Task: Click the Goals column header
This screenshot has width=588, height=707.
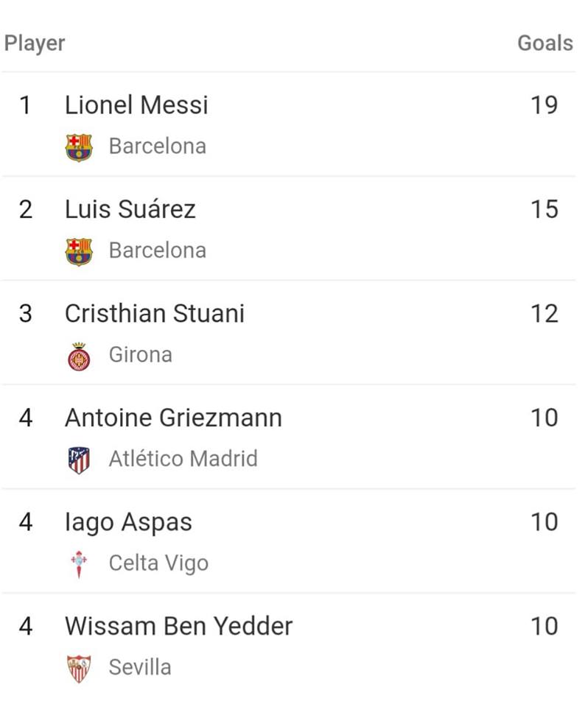Action: point(545,43)
